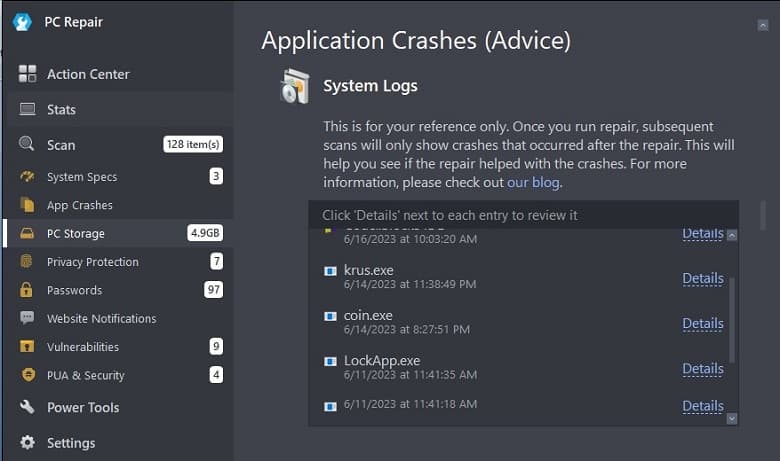Click PUA & Security count badge 4
Viewport: 780px width, 461px height.
click(x=216, y=374)
